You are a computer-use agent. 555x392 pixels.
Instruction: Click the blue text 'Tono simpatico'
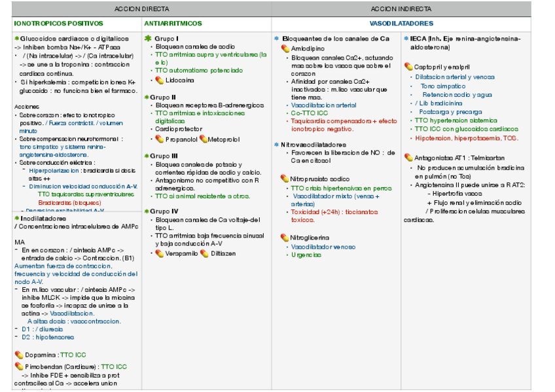(x=443, y=86)
